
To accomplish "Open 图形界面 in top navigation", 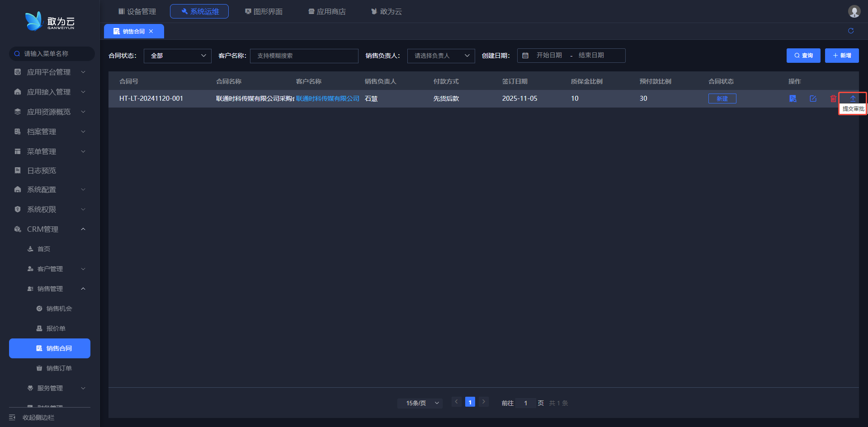I will pyautogui.click(x=264, y=11).
